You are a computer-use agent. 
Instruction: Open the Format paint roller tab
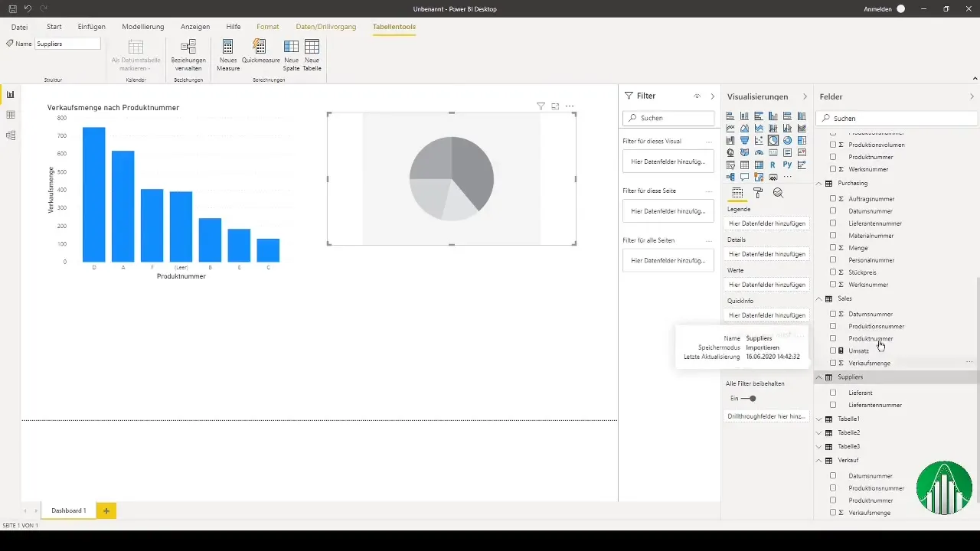(x=758, y=193)
